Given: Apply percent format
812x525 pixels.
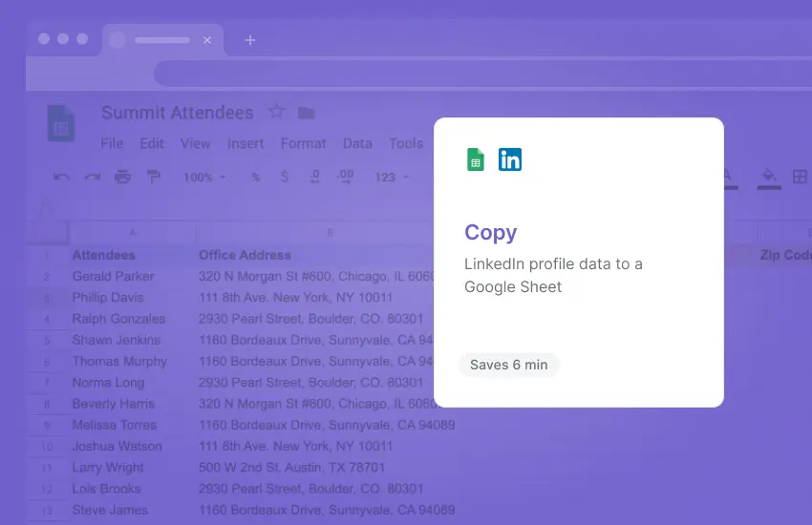Looking at the screenshot, I should [256, 178].
